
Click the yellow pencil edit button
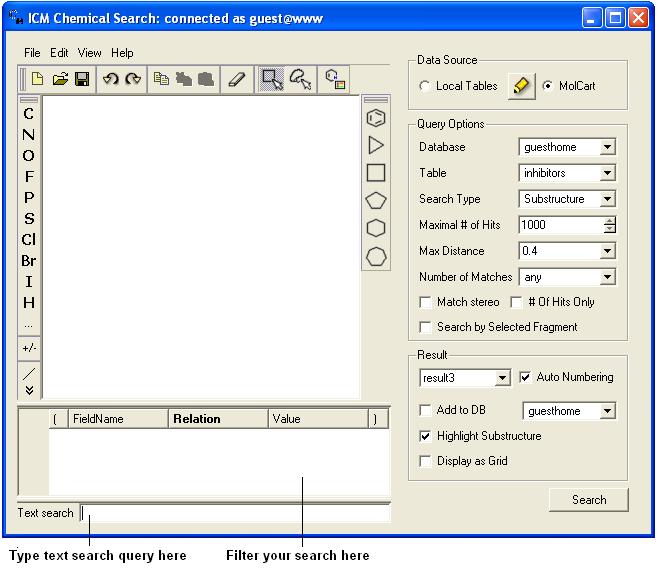[x=521, y=86]
